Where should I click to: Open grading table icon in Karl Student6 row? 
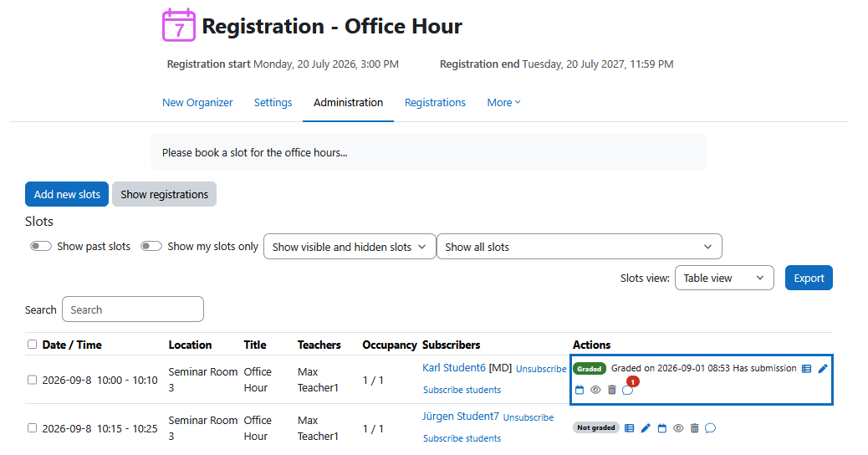pos(807,369)
